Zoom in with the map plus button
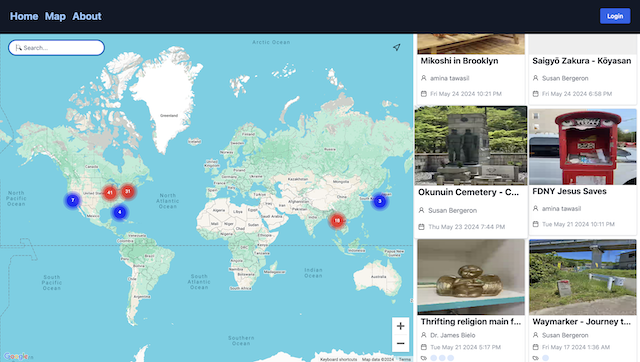This screenshot has width=640, height=362. tap(400, 326)
